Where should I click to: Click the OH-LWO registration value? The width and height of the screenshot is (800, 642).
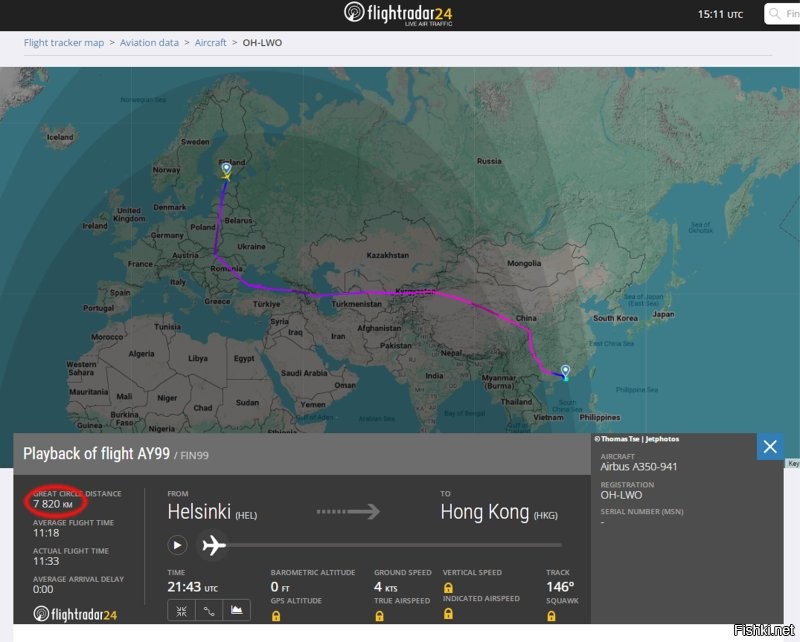621,495
